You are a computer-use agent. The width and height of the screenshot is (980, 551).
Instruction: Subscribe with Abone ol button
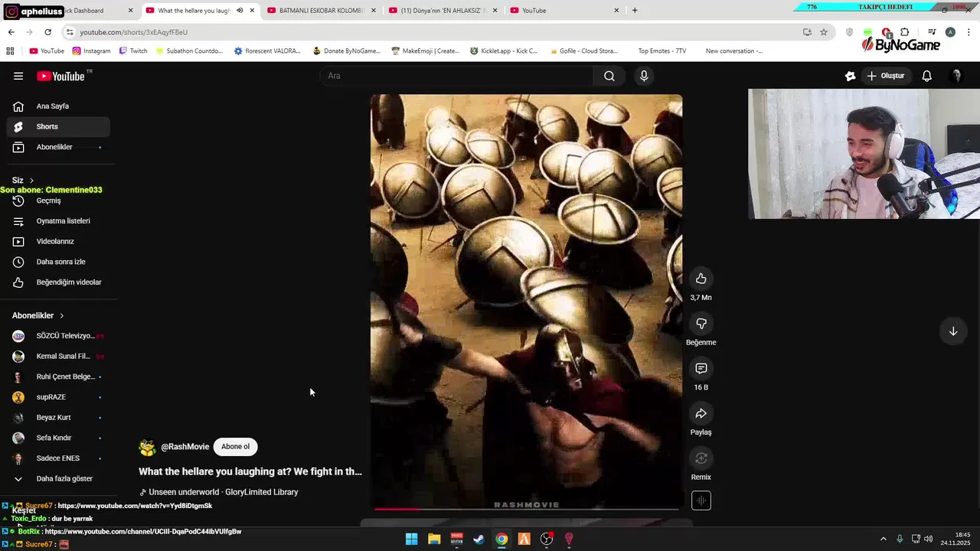tap(235, 447)
